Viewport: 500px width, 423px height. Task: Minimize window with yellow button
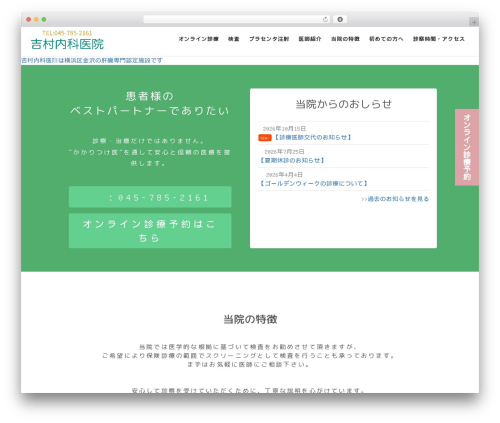tap(36, 20)
